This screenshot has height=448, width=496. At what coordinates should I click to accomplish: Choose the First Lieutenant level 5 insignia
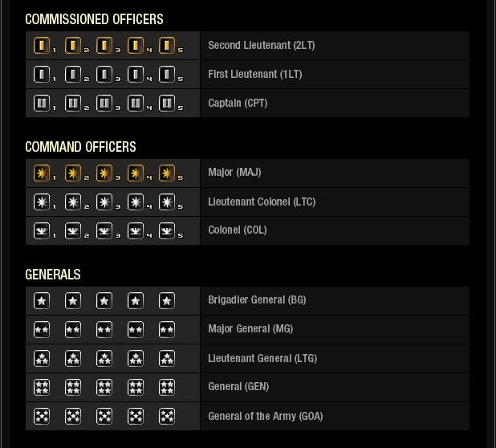point(167,75)
